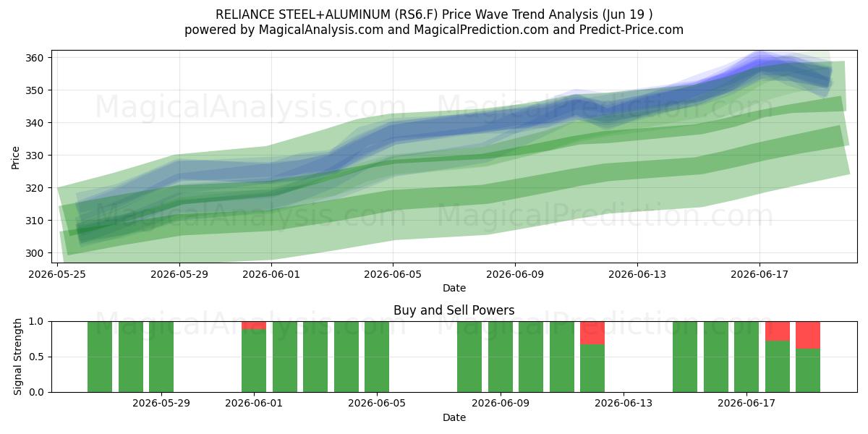Click the subtitle "powered by MagicalAnalysis.com" line

434,30
